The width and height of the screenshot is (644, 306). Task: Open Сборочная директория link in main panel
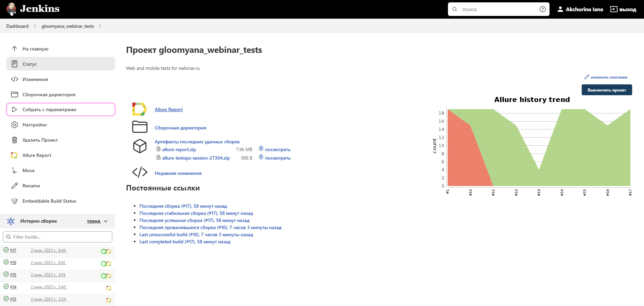click(180, 128)
